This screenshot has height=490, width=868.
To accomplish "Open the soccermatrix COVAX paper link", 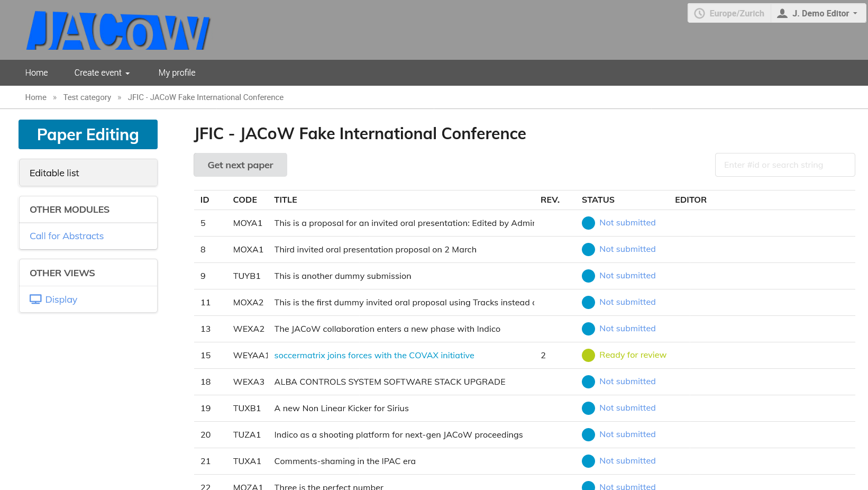I will coord(374,356).
